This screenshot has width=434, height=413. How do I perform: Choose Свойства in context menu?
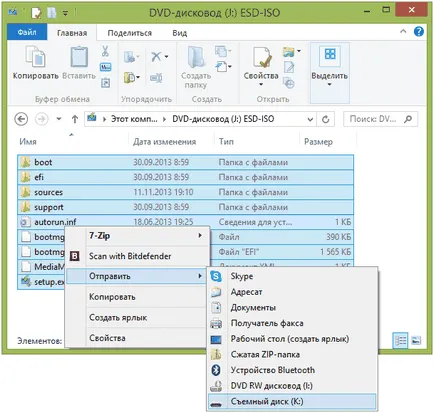pos(137,338)
